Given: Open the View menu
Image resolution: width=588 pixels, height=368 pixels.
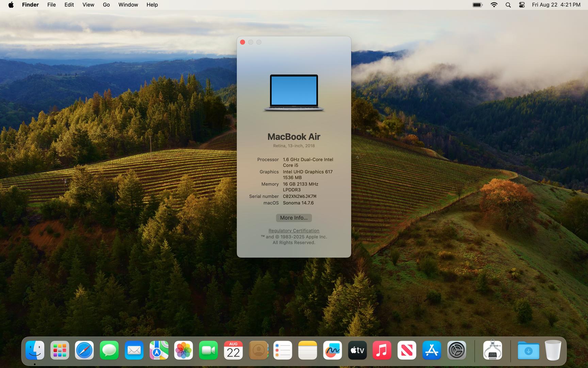Looking at the screenshot, I should point(88,5).
